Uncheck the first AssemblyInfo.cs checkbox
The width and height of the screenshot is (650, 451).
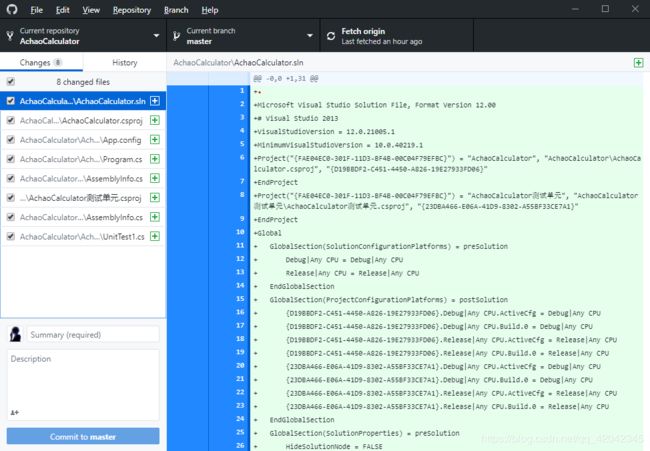pos(11,178)
